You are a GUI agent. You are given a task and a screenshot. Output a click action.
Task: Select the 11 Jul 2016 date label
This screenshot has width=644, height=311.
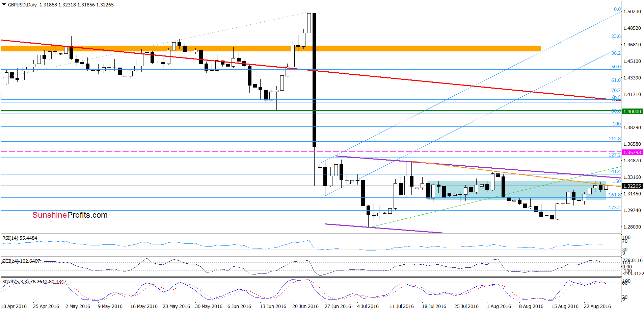(x=402, y=306)
